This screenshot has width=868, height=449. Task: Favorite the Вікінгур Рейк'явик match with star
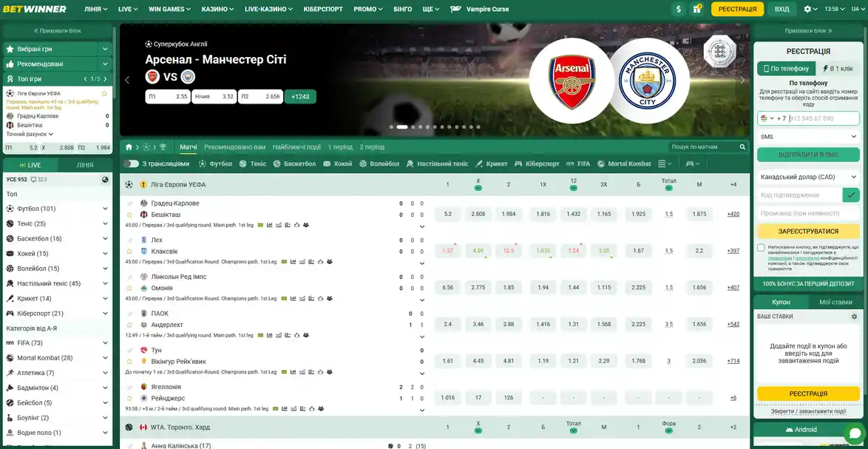point(129,362)
